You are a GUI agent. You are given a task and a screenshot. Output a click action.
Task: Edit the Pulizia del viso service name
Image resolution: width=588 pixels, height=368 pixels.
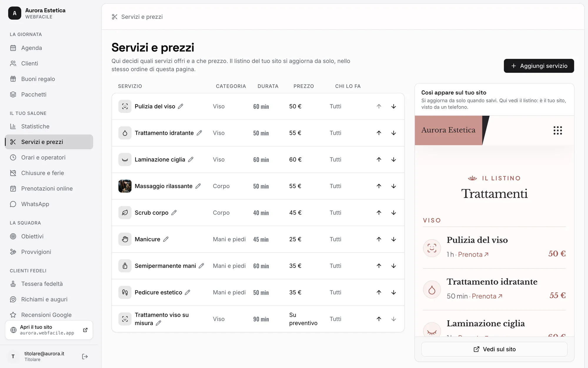click(181, 106)
